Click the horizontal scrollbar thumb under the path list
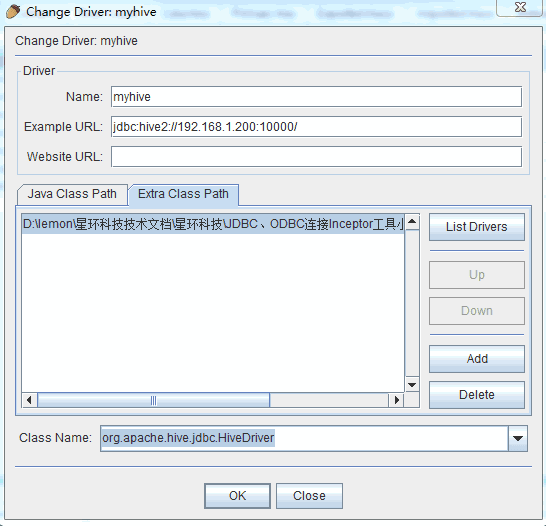 (x=153, y=400)
